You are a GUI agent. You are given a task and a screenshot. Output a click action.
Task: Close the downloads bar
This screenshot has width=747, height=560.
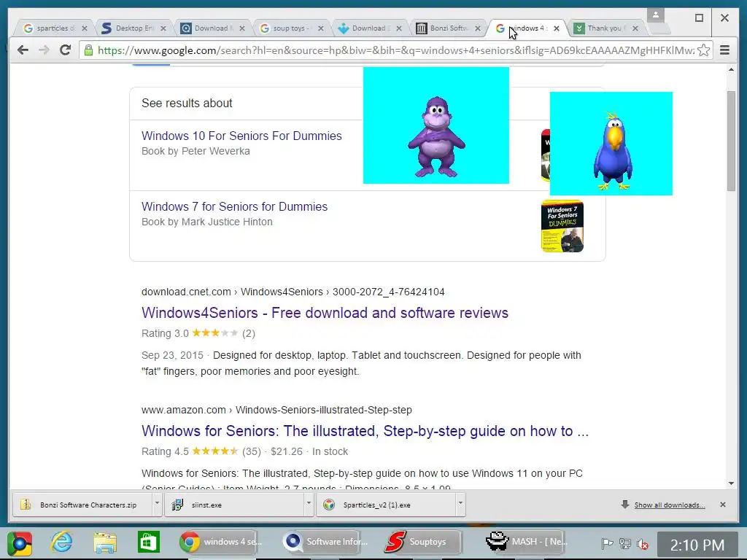(x=723, y=505)
